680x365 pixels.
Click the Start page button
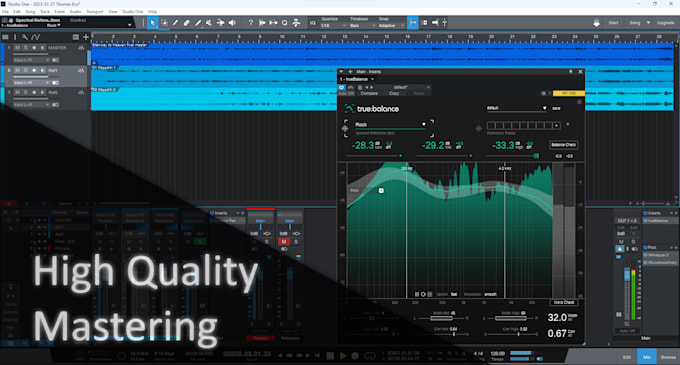click(x=613, y=23)
